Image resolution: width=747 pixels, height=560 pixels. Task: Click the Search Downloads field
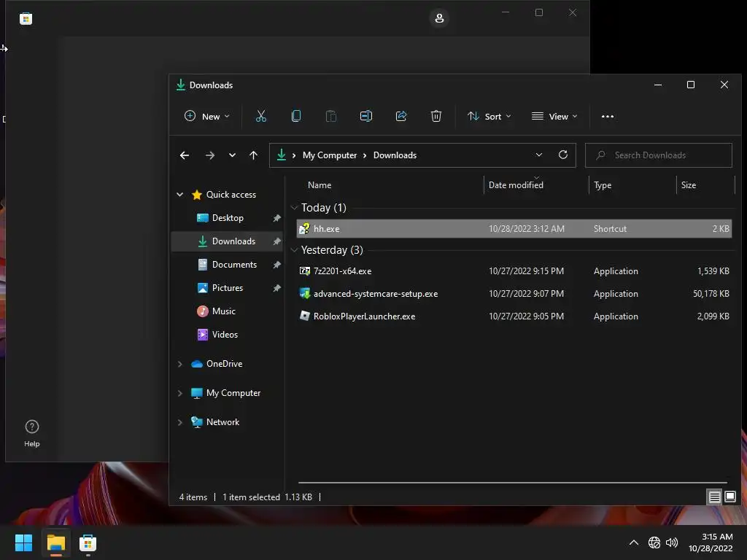tap(659, 155)
